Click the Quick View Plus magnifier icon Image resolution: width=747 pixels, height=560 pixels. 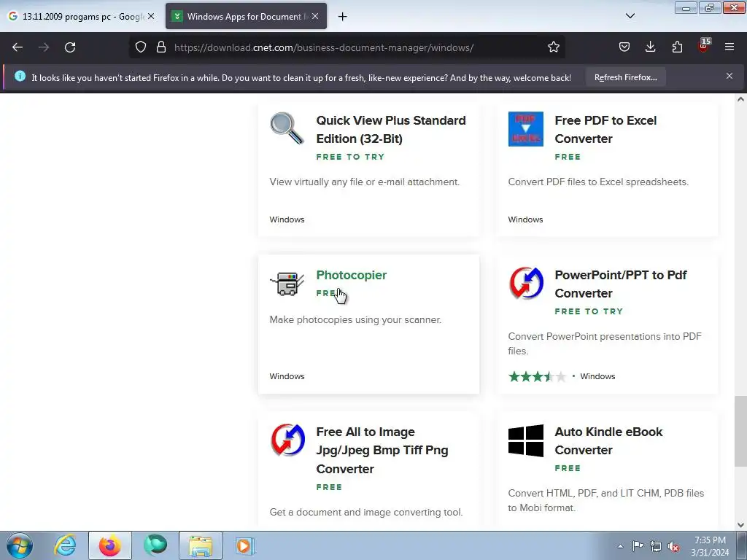(287, 128)
